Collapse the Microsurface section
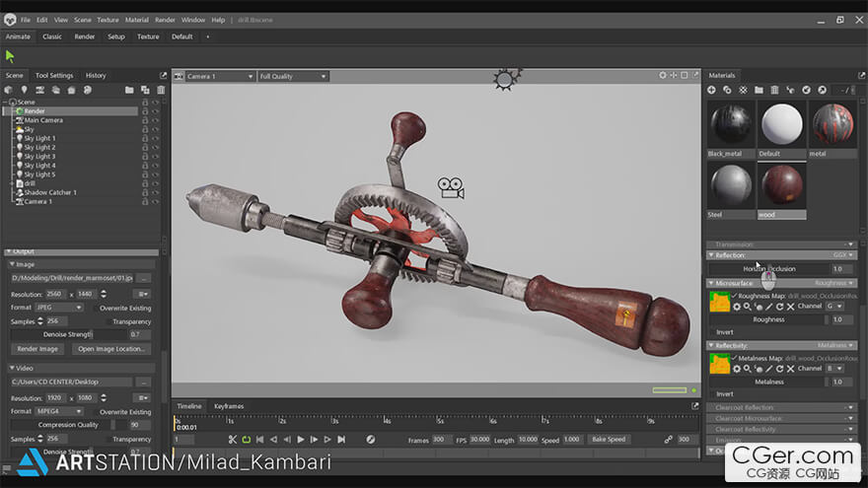This screenshot has width=868, height=488. 711,283
